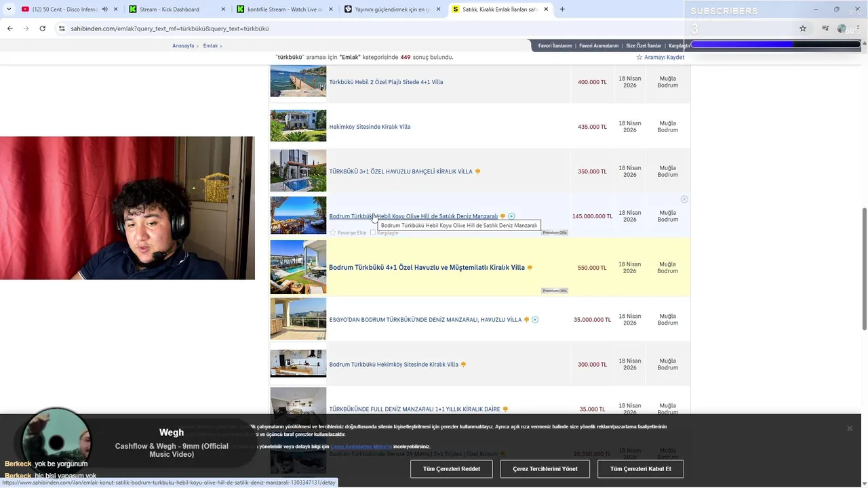Click thumbnail of 4+1 Özel Havuzlu villa
Screen dimensions: 868x488
tap(298, 267)
